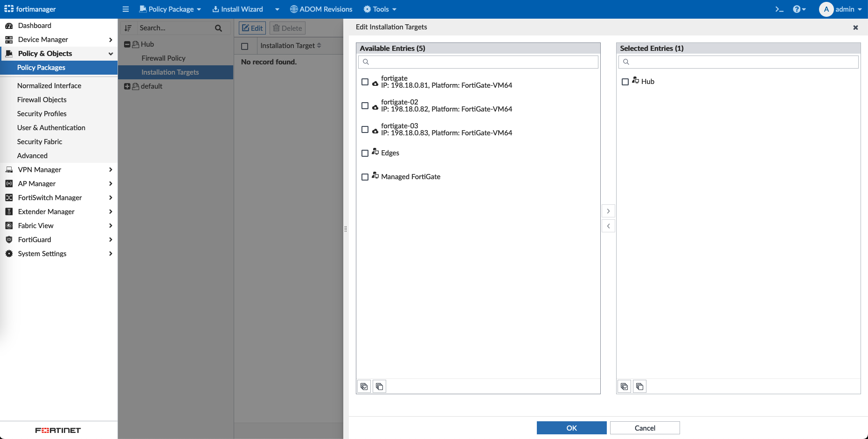Click the Available Entries search field

point(478,62)
